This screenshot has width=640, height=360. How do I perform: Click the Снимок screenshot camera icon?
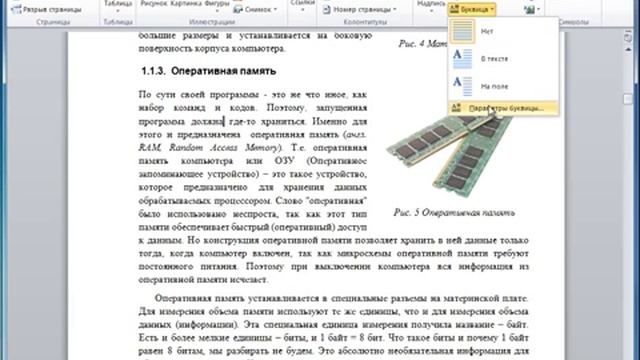tap(238, 9)
